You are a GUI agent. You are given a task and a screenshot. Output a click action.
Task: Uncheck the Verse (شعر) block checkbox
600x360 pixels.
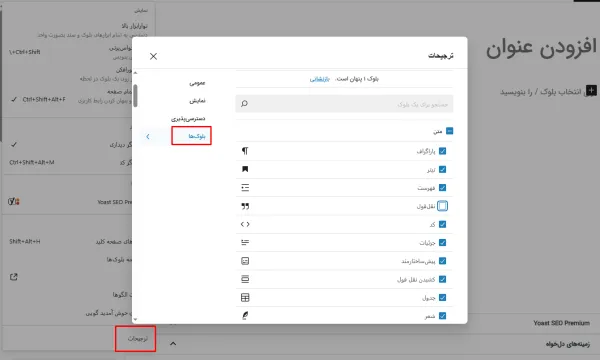(442, 316)
